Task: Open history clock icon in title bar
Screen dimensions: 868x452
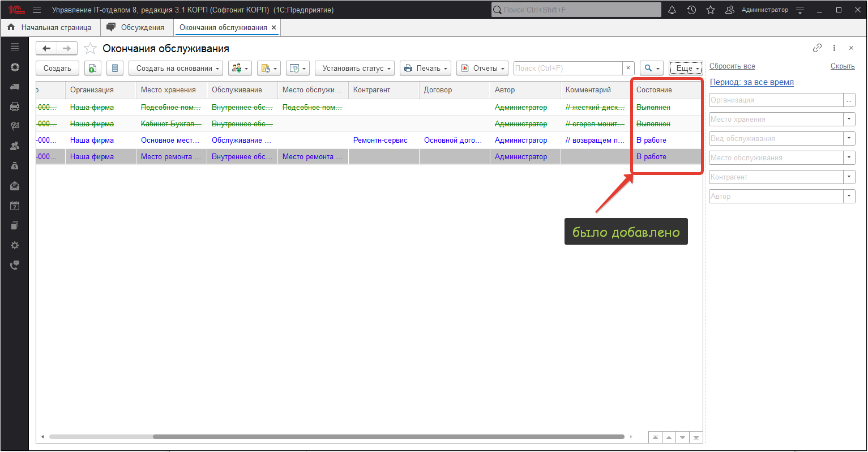Action: click(691, 10)
